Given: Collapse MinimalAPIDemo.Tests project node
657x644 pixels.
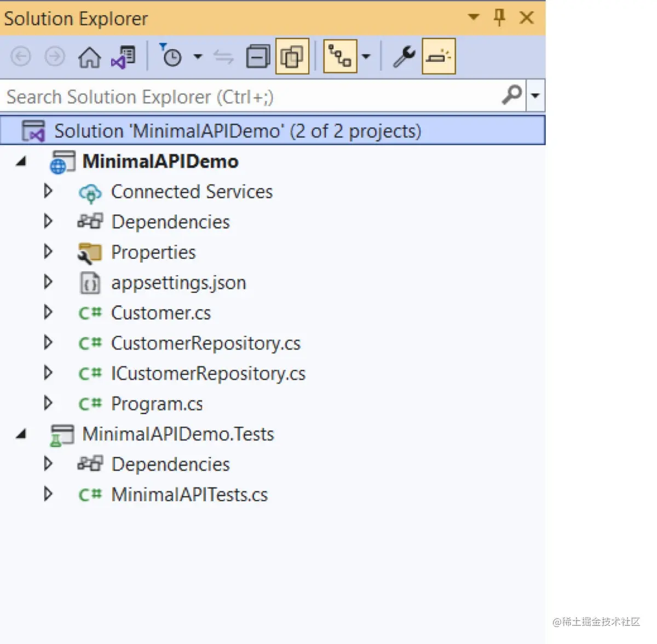Looking at the screenshot, I should click(x=21, y=434).
